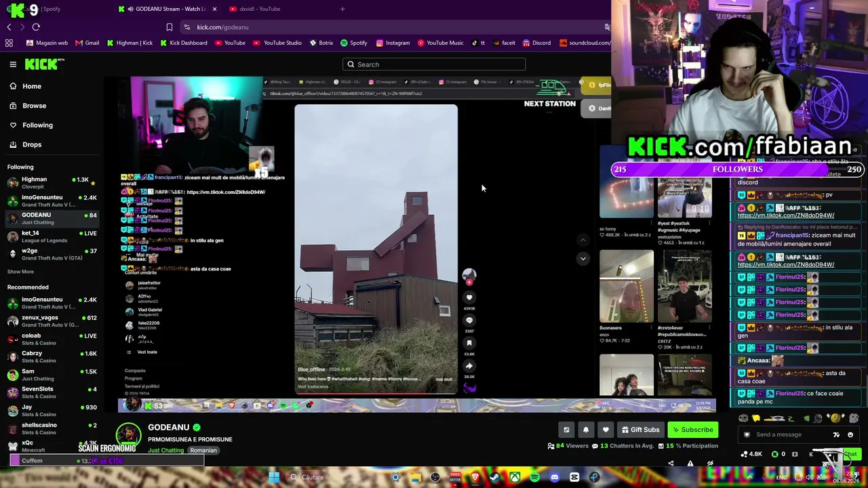This screenshot has height=488, width=868.
Task: Open the channel points 4.8K balance
Action: pos(753,454)
